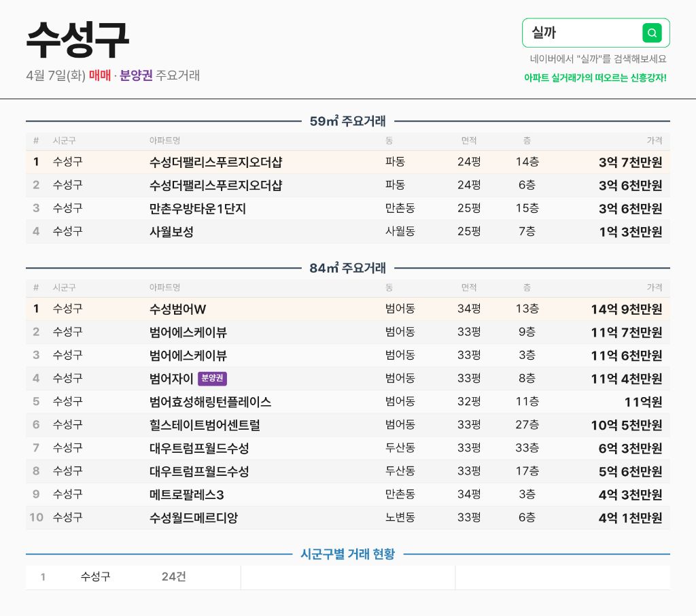696x616 pixels.
Task: Open the 만촌우방타운1단지 listing
Action: (x=347, y=208)
